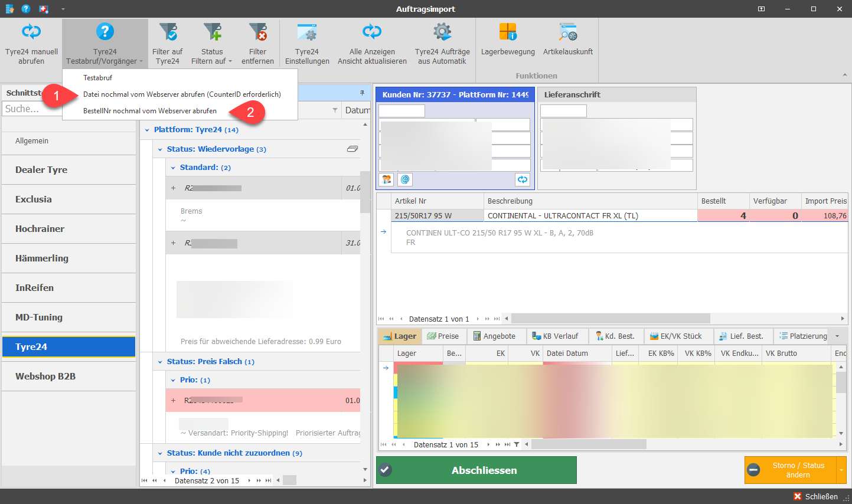Apply Filter auf Tyre24
This screenshot has width=852, height=504.
tap(167, 44)
